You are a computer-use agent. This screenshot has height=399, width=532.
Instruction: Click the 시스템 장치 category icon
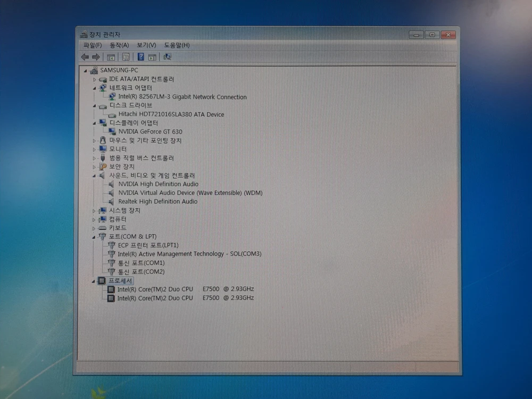tap(102, 211)
